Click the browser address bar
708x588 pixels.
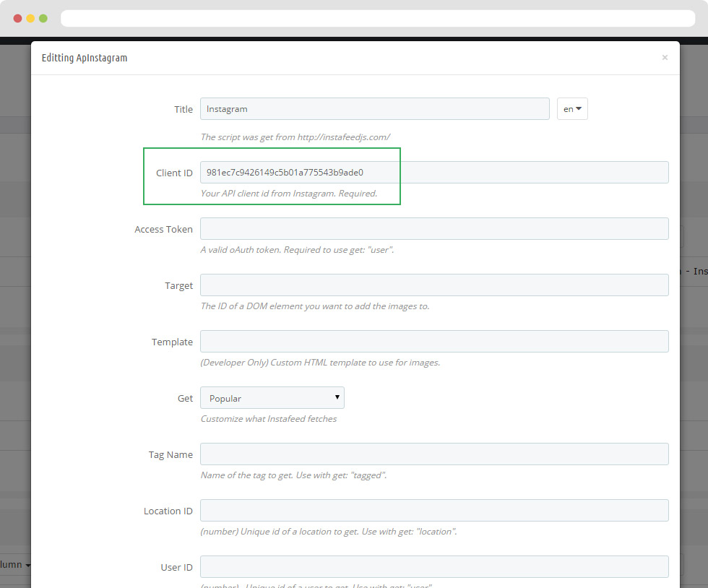pos(378,19)
